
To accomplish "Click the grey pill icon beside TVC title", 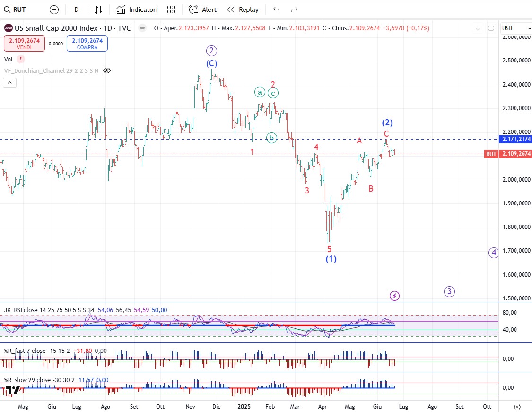I will pos(142,28).
